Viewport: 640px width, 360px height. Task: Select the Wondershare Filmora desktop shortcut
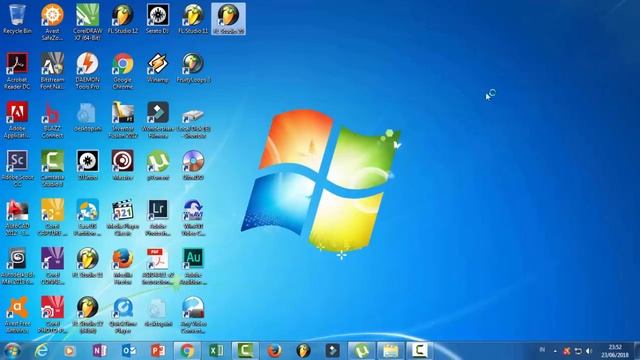point(158,120)
